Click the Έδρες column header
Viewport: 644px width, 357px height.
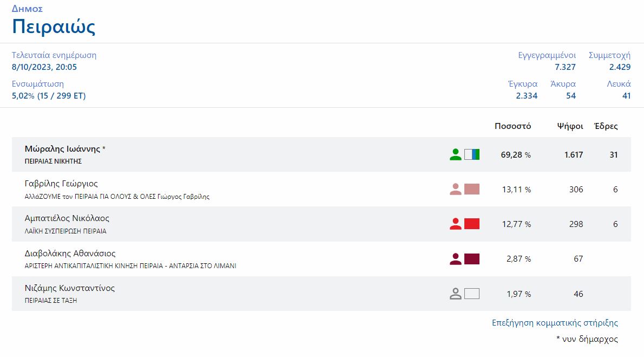[x=606, y=126]
